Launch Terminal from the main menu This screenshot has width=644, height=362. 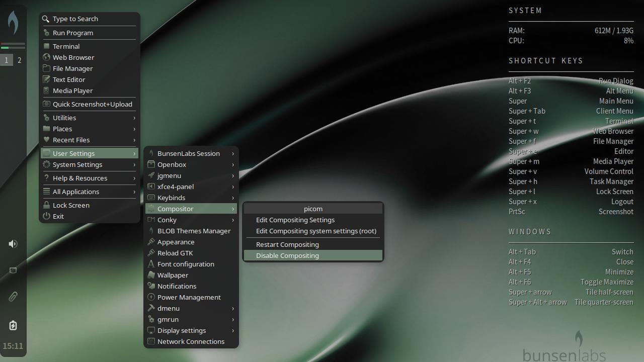[66, 46]
